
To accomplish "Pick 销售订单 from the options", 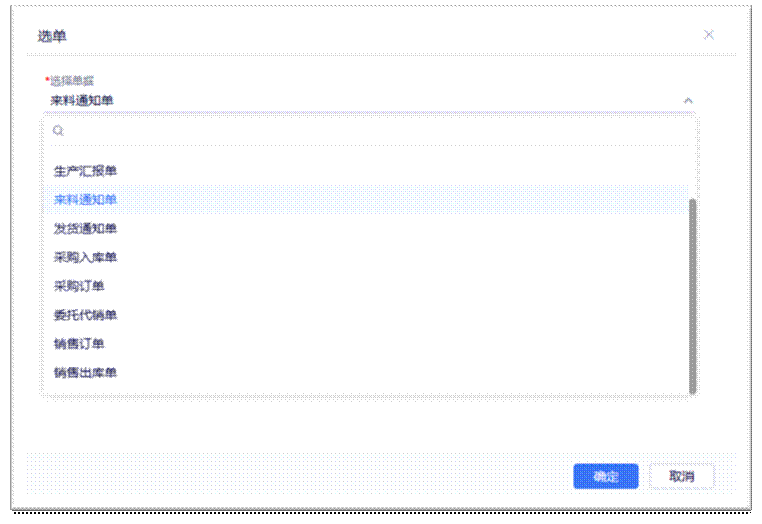I will pyautogui.click(x=79, y=344).
